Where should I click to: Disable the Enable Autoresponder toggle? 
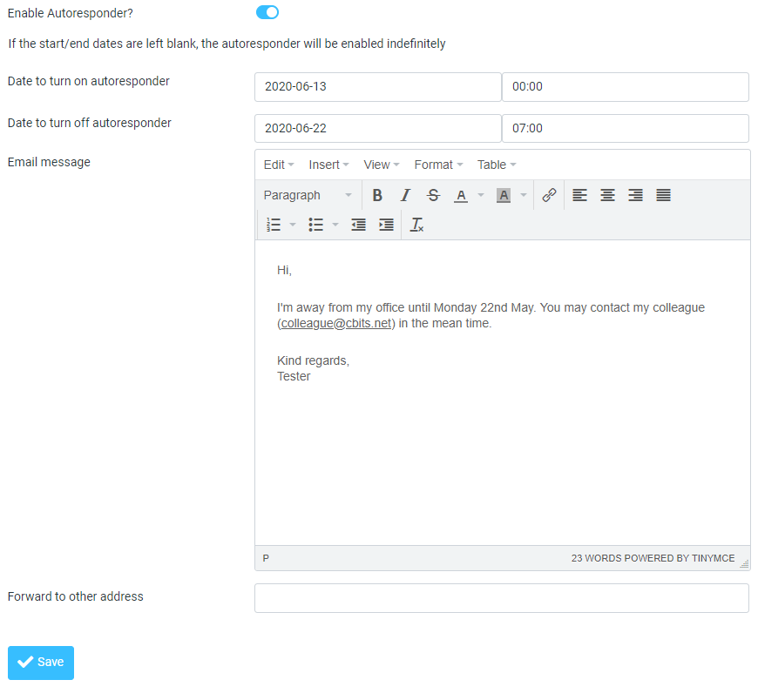click(267, 12)
